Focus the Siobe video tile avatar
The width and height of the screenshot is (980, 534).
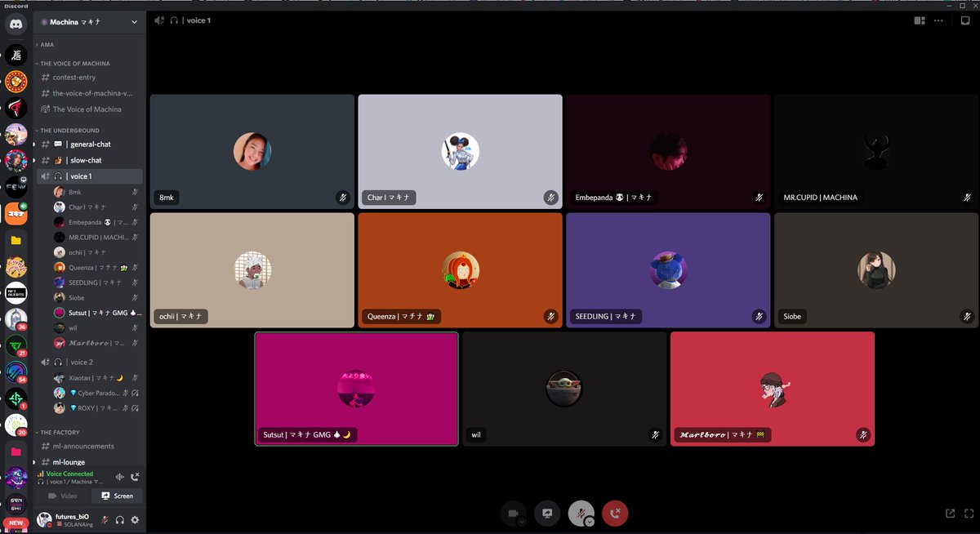click(x=876, y=270)
